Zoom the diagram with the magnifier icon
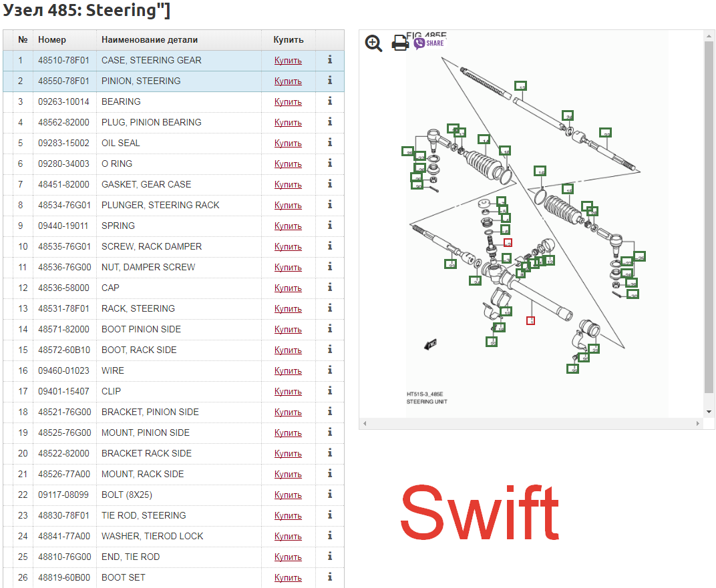 click(x=373, y=43)
